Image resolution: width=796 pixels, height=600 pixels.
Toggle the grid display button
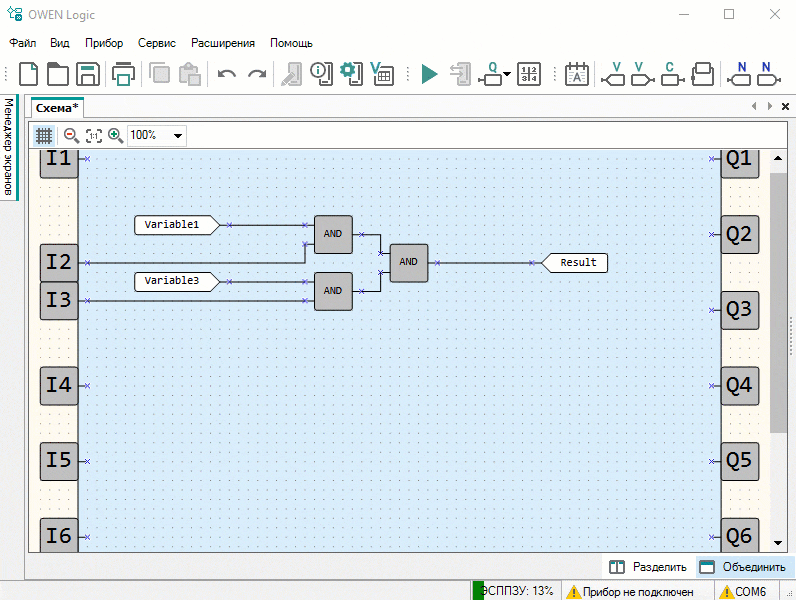[x=44, y=135]
